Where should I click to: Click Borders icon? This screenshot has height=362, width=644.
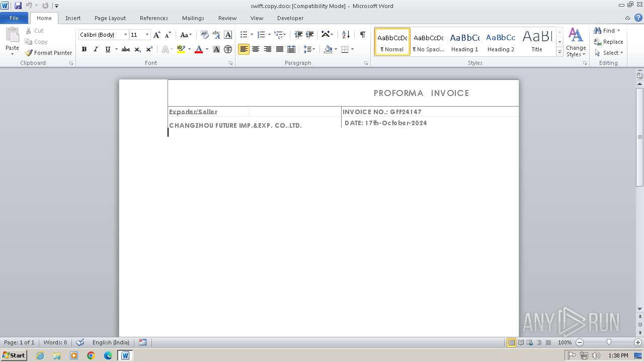[x=345, y=49]
